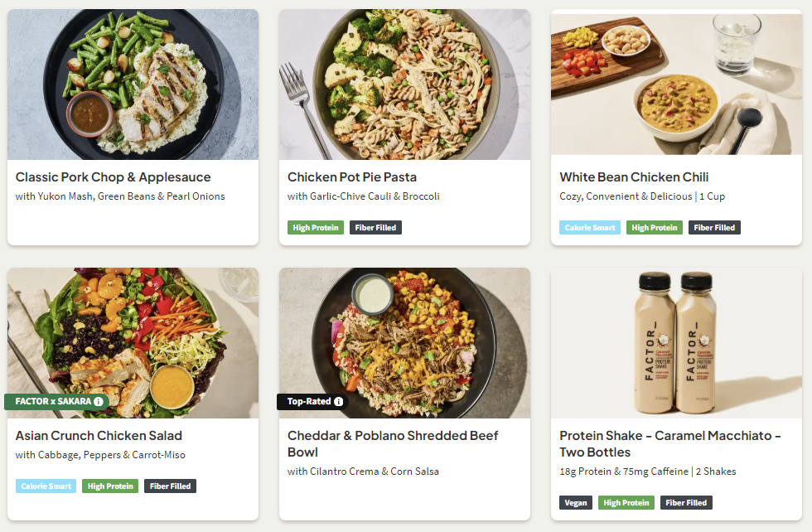
Task: Click Chicken Pot Pie Pasta title
Action: coord(352,177)
